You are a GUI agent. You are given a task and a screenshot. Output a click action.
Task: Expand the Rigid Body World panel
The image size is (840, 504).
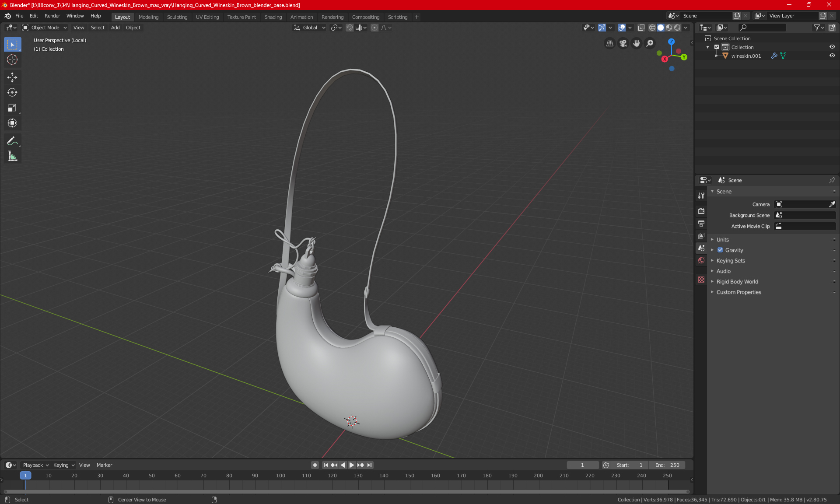(737, 282)
